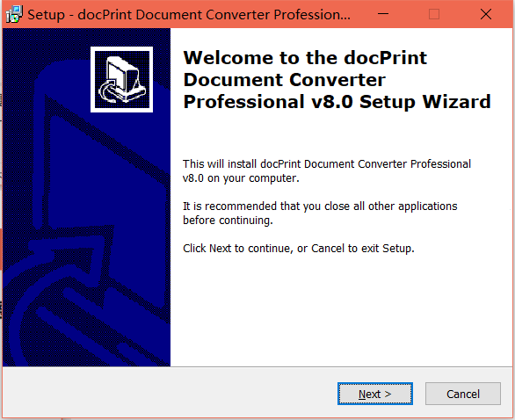Open the installer icon system menu

(x=14, y=14)
